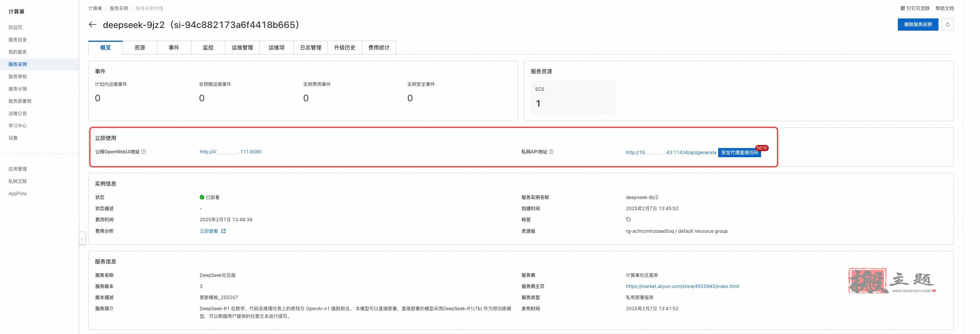The width and height of the screenshot is (980, 334).
Task: Select the 运维项 tab
Action: tap(276, 48)
